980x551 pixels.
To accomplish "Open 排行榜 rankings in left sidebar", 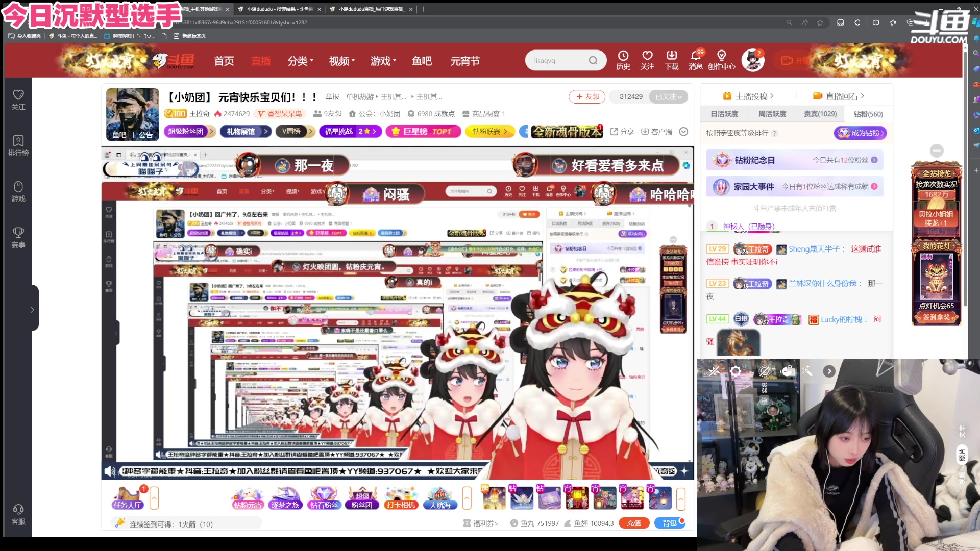I will tap(18, 145).
